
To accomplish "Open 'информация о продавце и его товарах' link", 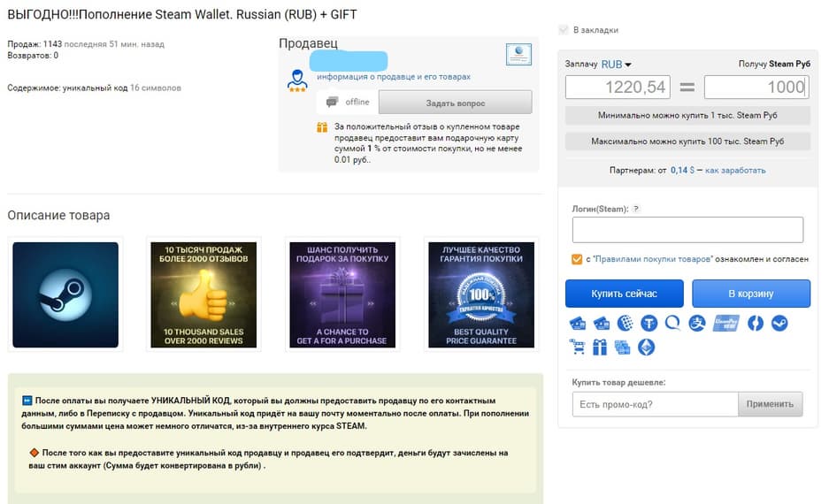I will 394,77.
